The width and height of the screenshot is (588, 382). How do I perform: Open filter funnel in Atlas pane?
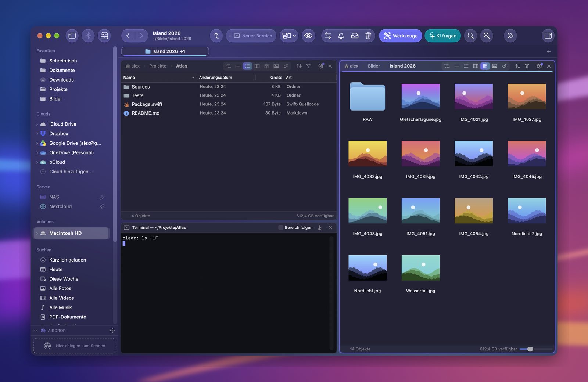(308, 66)
